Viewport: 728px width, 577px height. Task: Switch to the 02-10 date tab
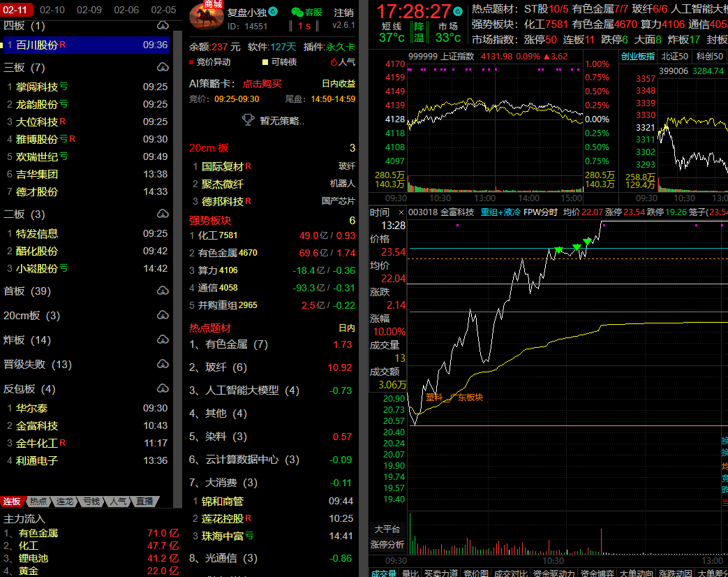point(52,10)
